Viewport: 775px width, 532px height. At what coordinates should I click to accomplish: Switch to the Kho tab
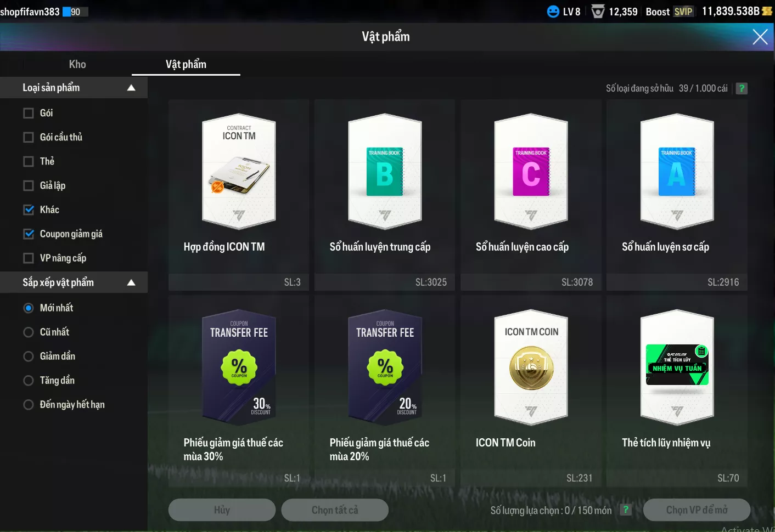(77, 64)
